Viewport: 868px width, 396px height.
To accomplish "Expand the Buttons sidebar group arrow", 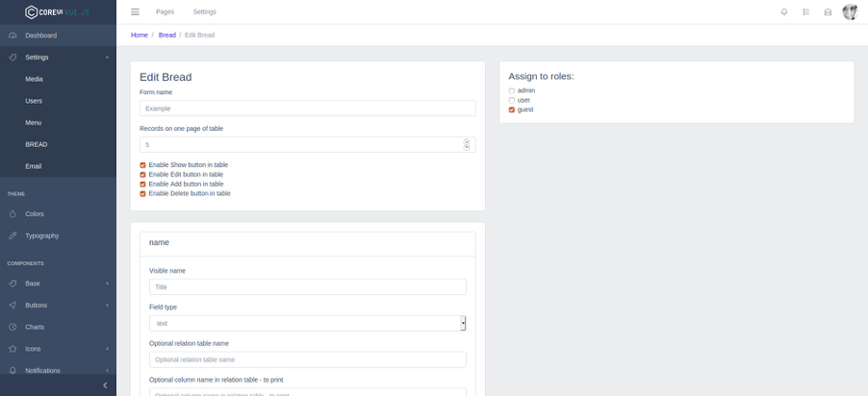I will coord(108,306).
